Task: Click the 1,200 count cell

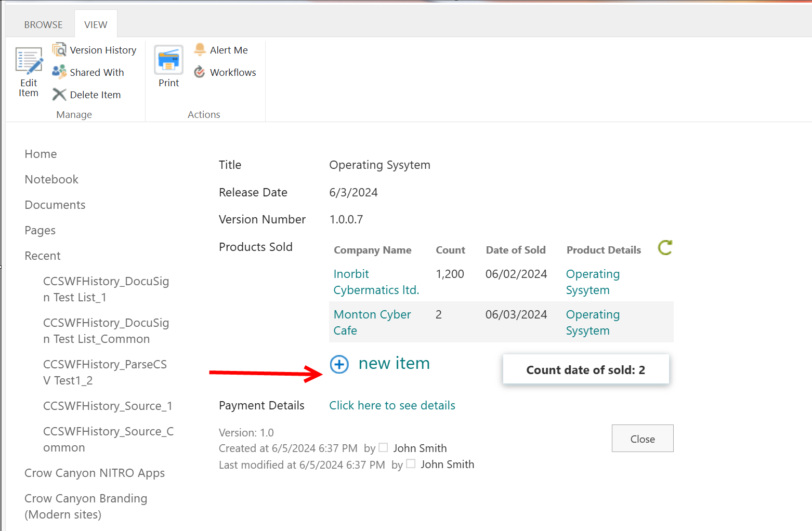Action: (x=450, y=274)
